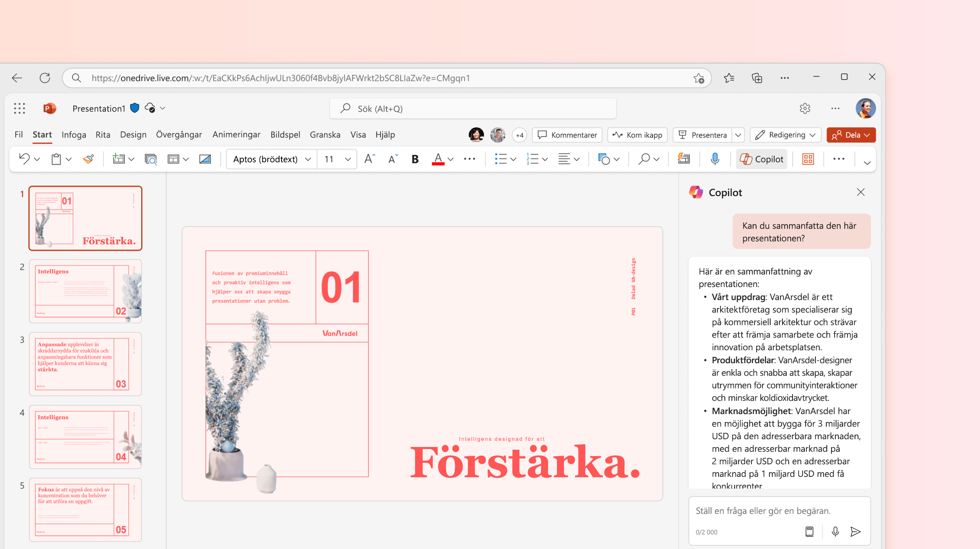Screen dimensions: 980x549
Task: Click the slide layout icon
Action: tap(173, 159)
